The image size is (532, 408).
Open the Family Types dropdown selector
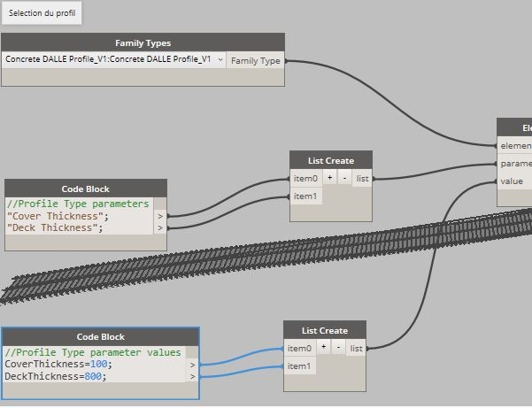[x=113, y=60]
